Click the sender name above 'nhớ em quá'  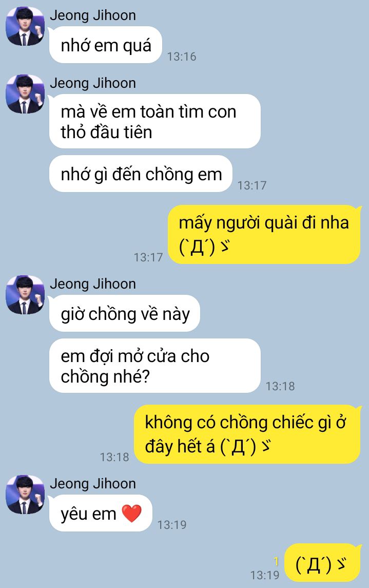[x=93, y=15]
